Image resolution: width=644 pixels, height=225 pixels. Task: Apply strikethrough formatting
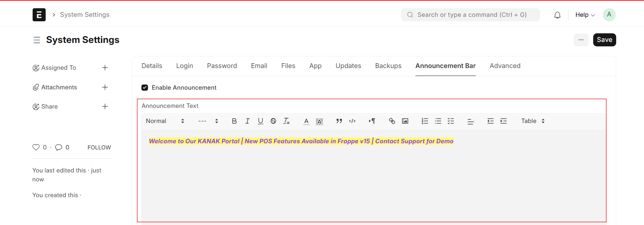click(x=273, y=121)
